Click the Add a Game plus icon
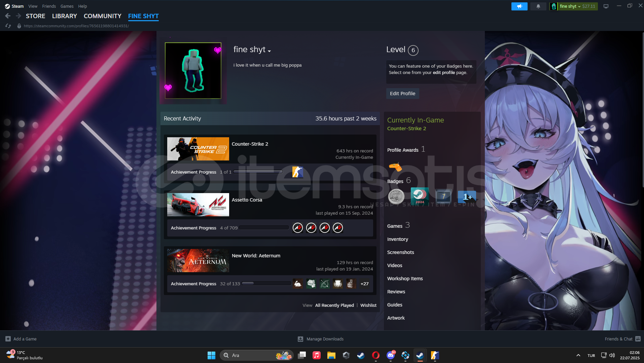Viewport: 644px width, 363px height. coord(8,339)
